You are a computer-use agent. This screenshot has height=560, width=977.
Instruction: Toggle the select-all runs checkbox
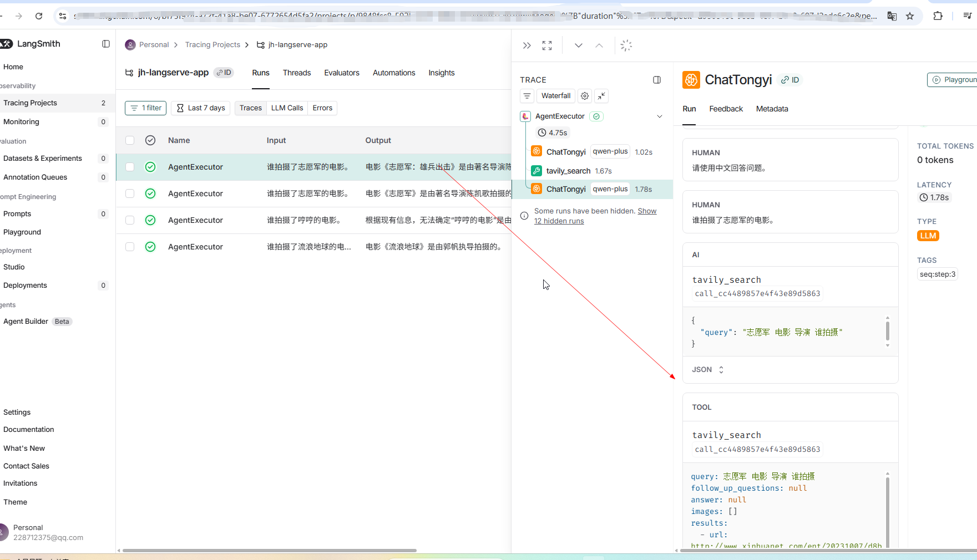pos(130,140)
